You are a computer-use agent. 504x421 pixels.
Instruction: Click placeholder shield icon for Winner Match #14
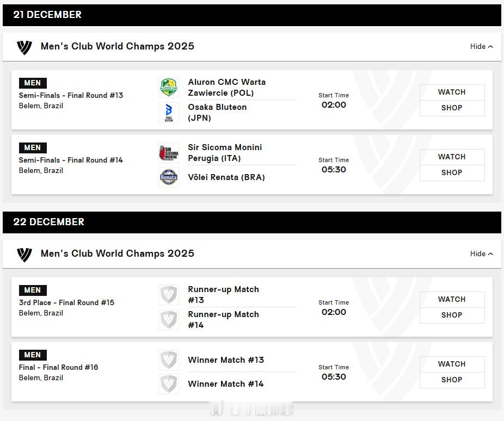coord(169,384)
